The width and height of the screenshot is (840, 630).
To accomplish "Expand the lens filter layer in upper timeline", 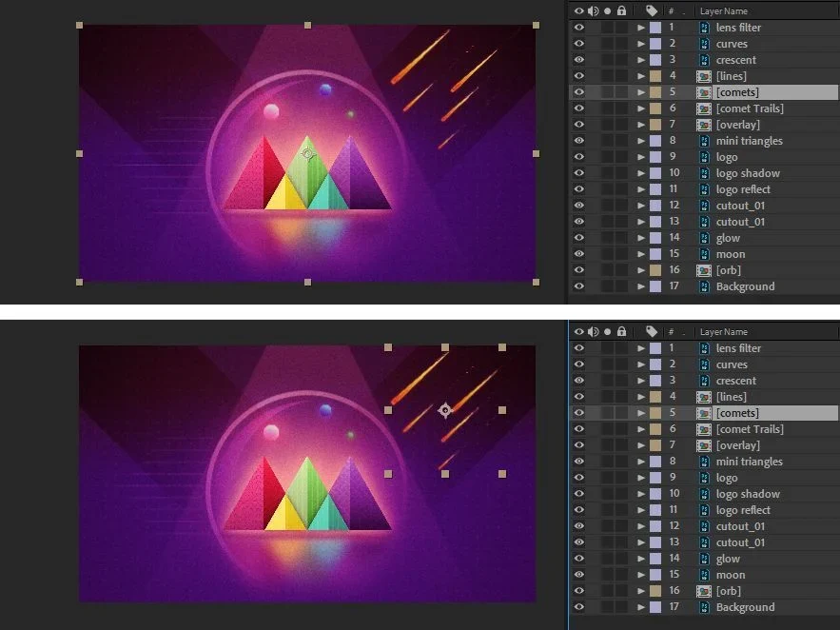I will click(641, 28).
